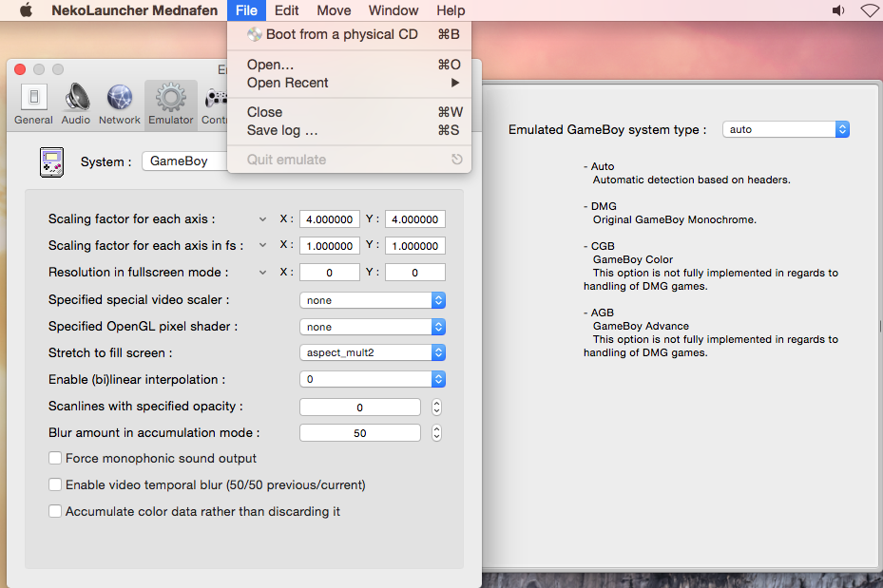The height and width of the screenshot is (588, 883).
Task: Adjust Blur amount accumulation stepper
Action: [x=436, y=433]
